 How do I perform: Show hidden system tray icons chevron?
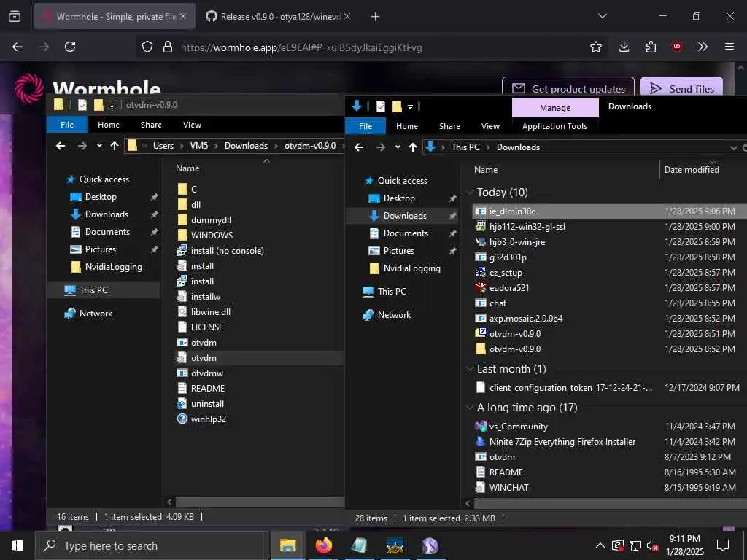(600, 545)
